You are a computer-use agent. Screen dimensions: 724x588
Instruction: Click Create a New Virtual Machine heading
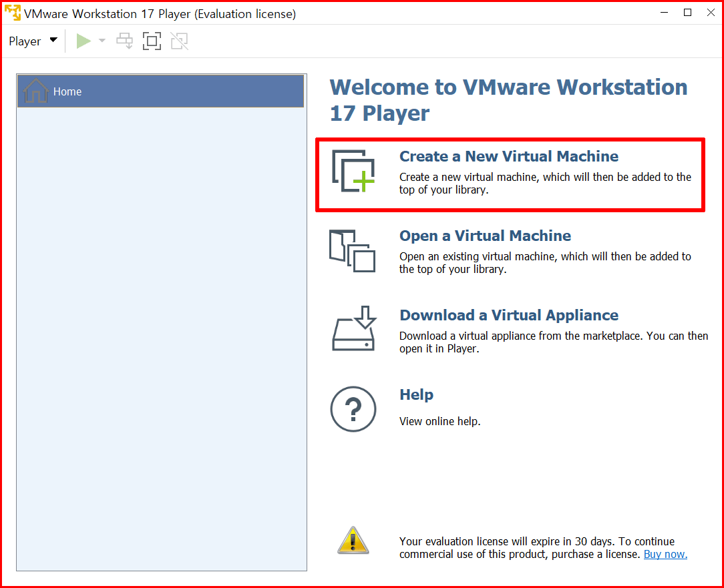pos(509,156)
